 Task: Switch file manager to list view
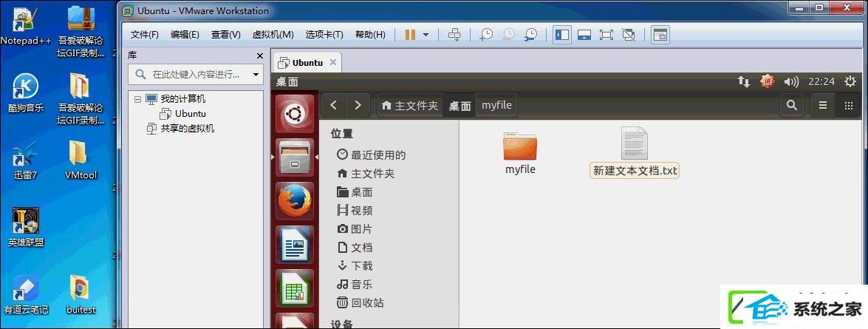click(x=823, y=105)
